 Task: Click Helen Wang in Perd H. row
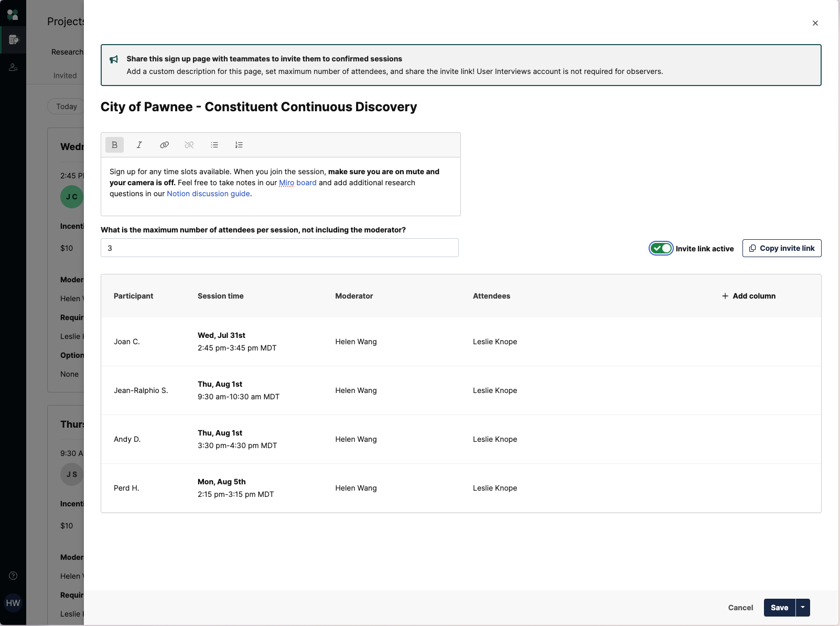[356, 488]
